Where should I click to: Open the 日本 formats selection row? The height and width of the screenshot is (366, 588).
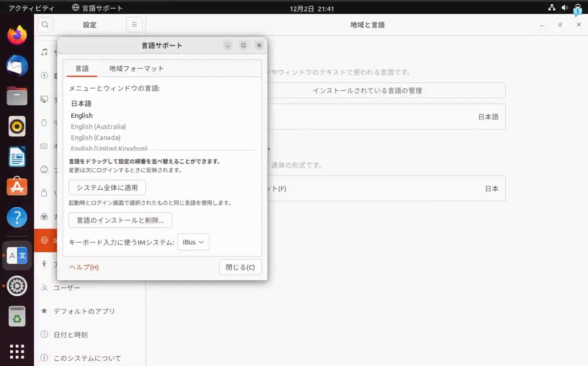tap(386, 189)
